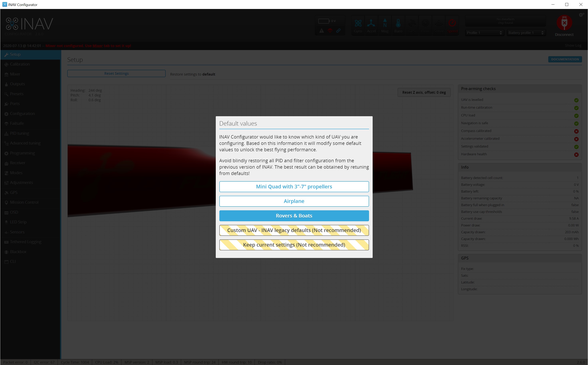Click the Disconnect button icon
Image resolution: width=588 pixels, height=365 pixels.
(x=564, y=23)
